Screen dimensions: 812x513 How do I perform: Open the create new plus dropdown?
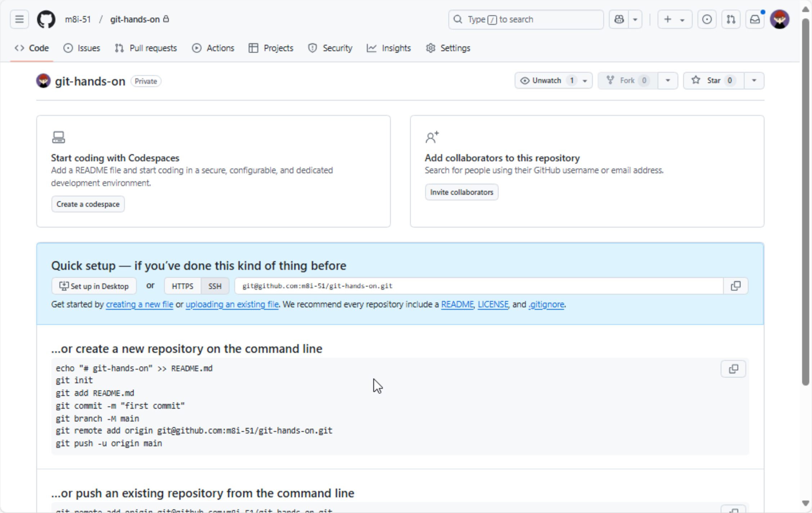pyautogui.click(x=674, y=19)
